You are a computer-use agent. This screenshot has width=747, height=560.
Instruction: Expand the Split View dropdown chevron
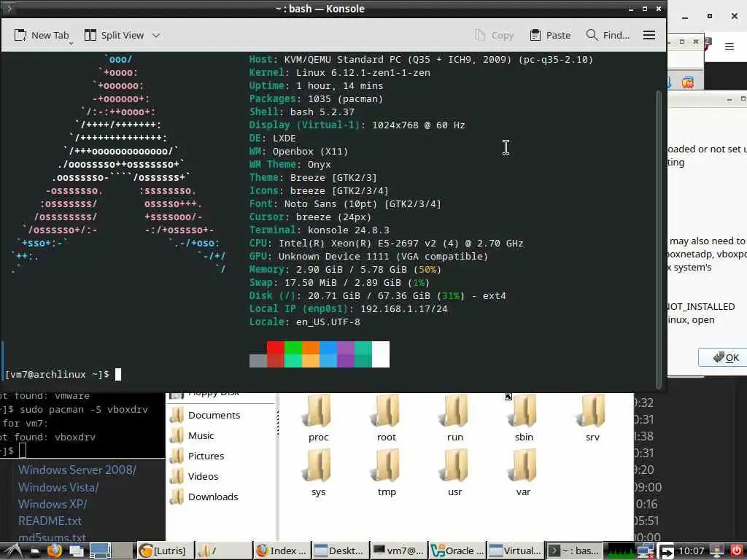coord(156,35)
